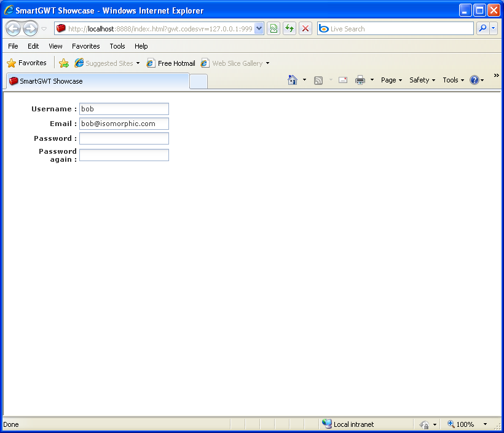Click the RSS feeds icon

tap(318, 80)
